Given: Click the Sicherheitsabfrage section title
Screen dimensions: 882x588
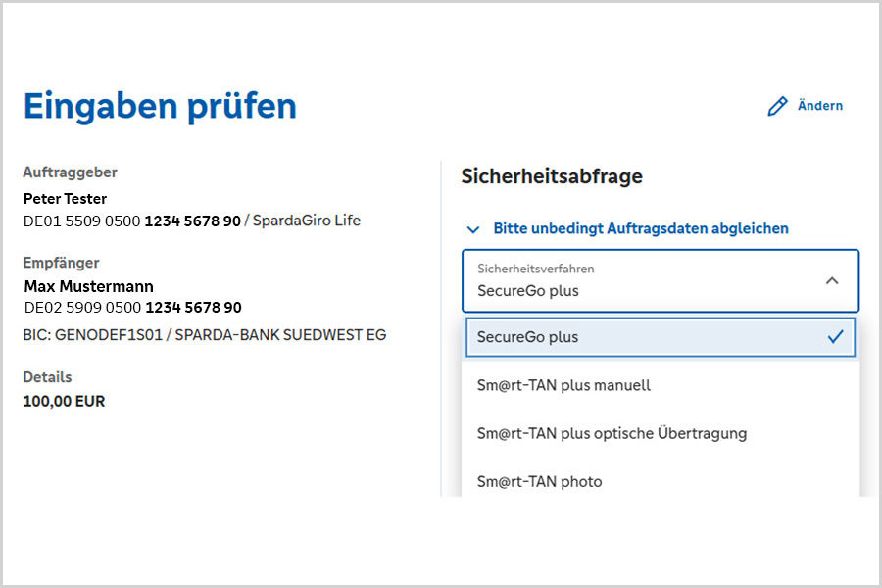Looking at the screenshot, I should [x=552, y=176].
